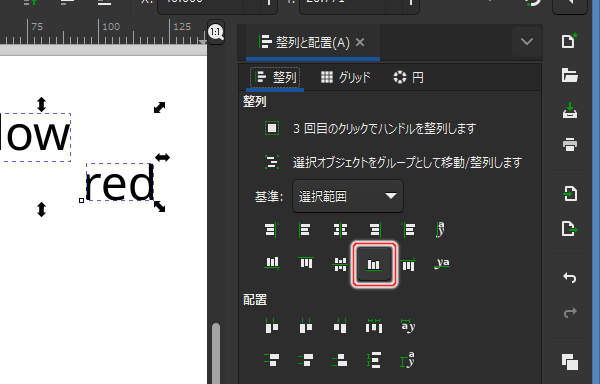Switch to the 円 tab

tap(408, 78)
